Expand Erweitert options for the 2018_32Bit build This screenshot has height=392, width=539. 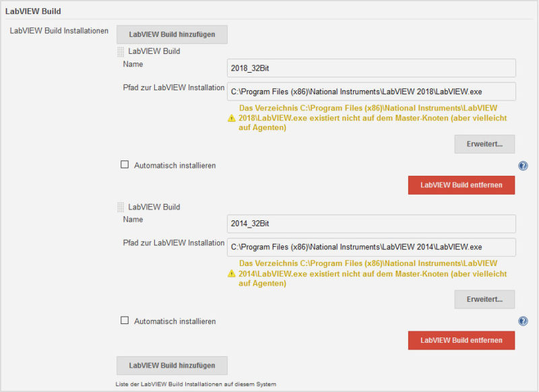[x=484, y=144]
